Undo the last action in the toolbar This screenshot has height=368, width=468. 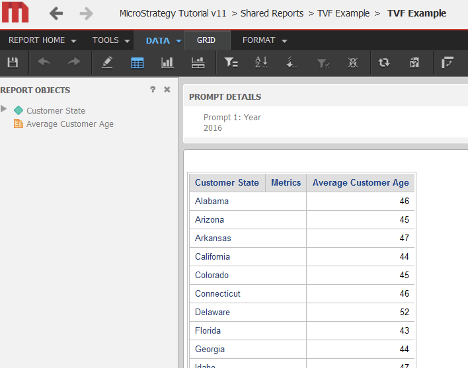click(x=44, y=62)
